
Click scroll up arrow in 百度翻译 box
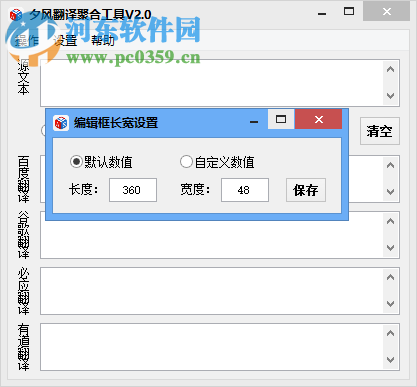[390, 165]
